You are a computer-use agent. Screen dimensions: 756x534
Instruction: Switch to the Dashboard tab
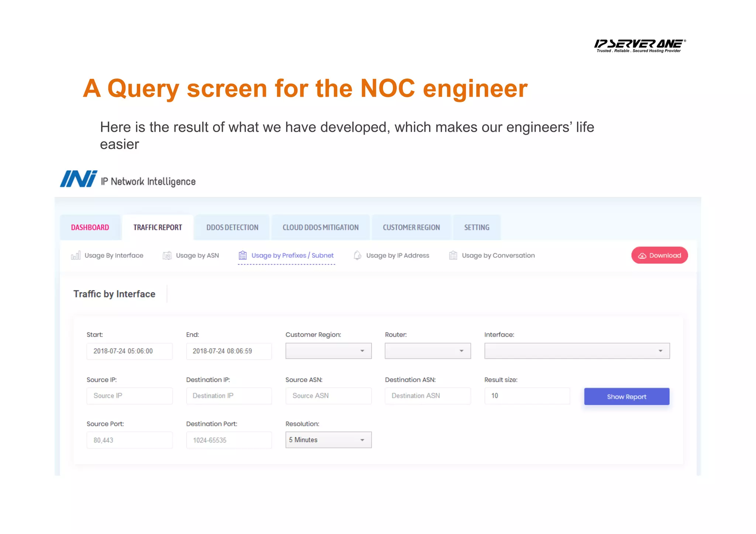[90, 227]
